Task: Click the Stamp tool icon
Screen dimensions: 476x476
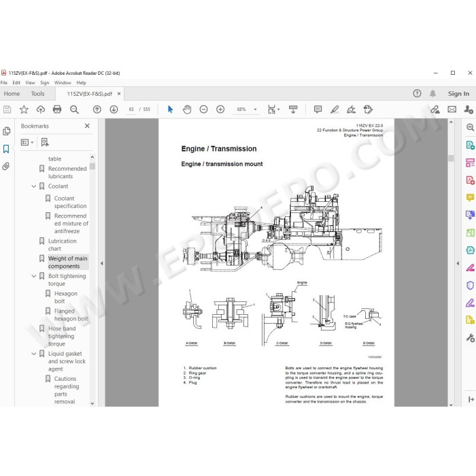Action: (x=368, y=109)
